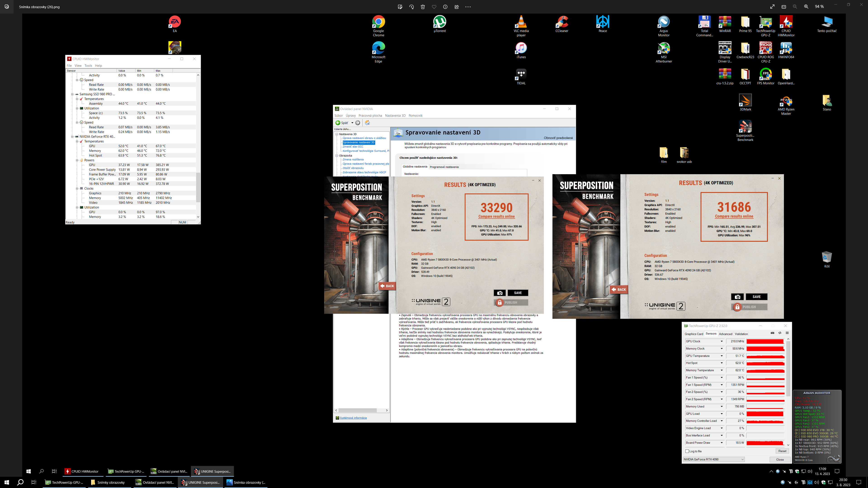The width and height of the screenshot is (868, 488).
Task: Collapse the Samsung SSD 980 PRO tree node
Action: [72, 94]
